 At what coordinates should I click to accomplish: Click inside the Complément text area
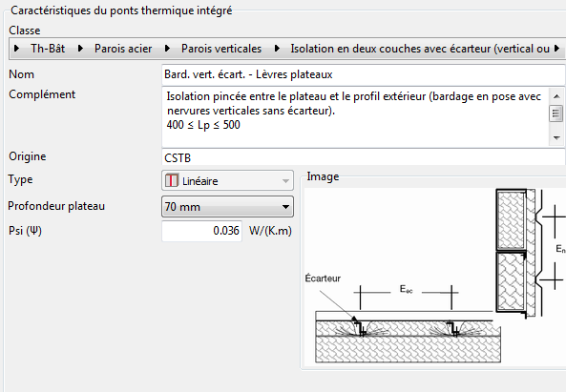pos(356,117)
